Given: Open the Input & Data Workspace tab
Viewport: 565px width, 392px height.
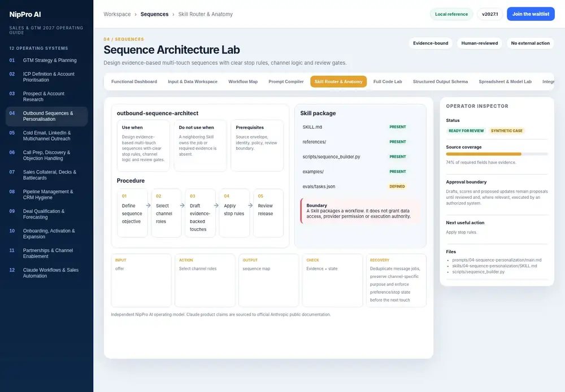Looking at the screenshot, I should [x=193, y=81].
